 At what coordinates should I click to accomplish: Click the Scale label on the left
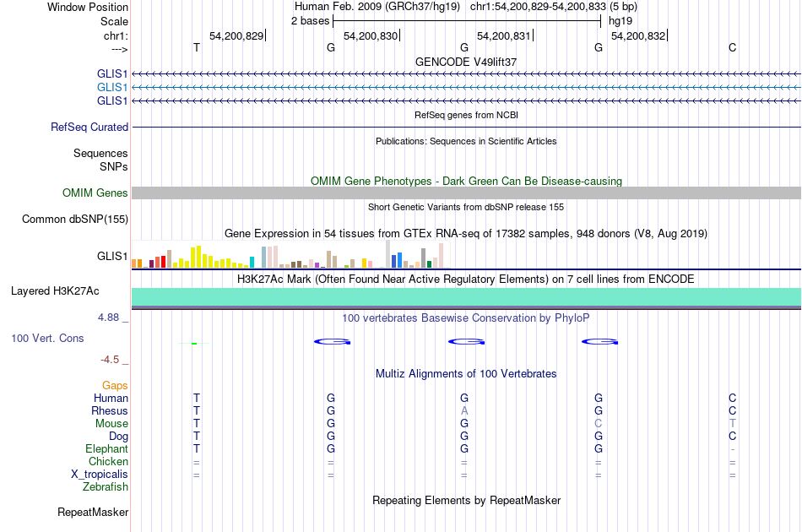pos(115,21)
